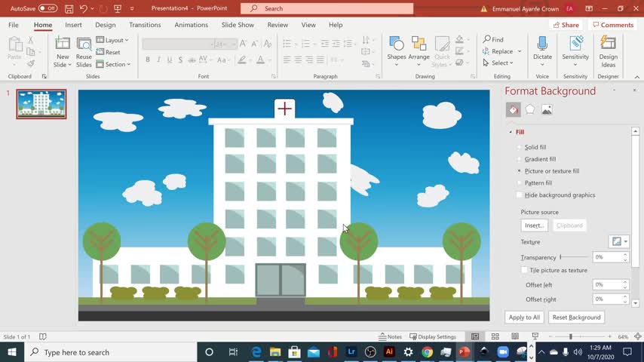Click the zoom slider in status bar
This screenshot has height=362, width=644.
[580, 336]
